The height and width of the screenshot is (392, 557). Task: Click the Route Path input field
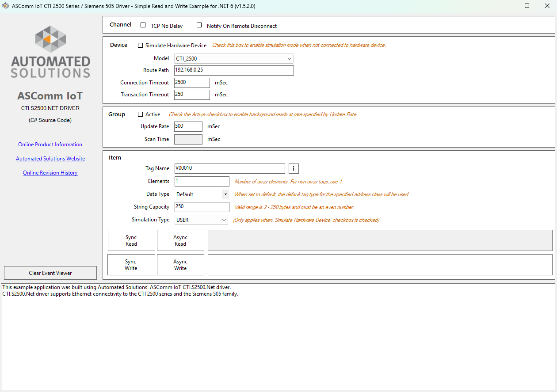click(233, 70)
